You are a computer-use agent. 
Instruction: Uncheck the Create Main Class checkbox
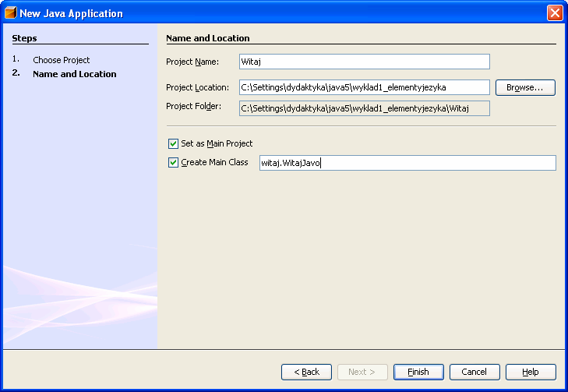(x=173, y=163)
